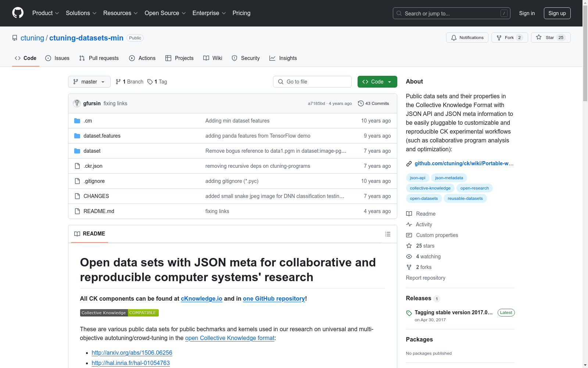Image resolution: width=588 pixels, height=368 pixels.
Task: Open the Security tab
Action: pyautogui.click(x=245, y=58)
